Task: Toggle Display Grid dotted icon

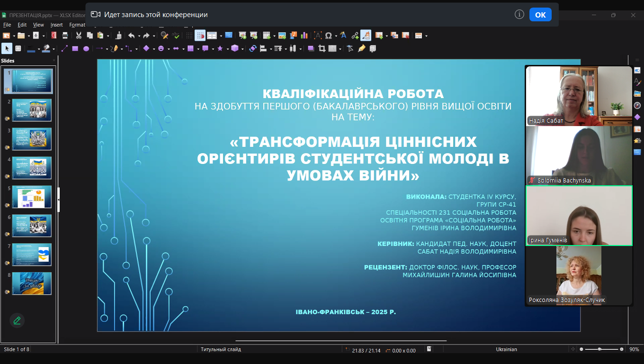Action: point(189,36)
